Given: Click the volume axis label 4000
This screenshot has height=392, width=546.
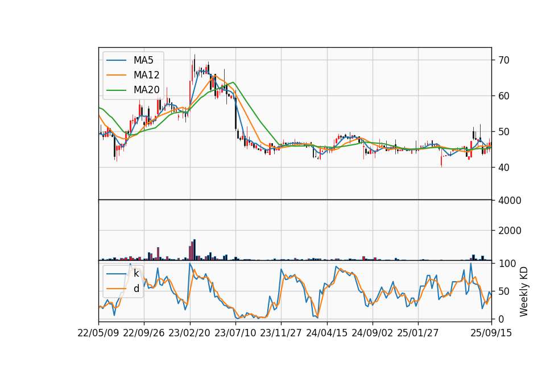Looking at the screenshot, I should click(x=510, y=201).
